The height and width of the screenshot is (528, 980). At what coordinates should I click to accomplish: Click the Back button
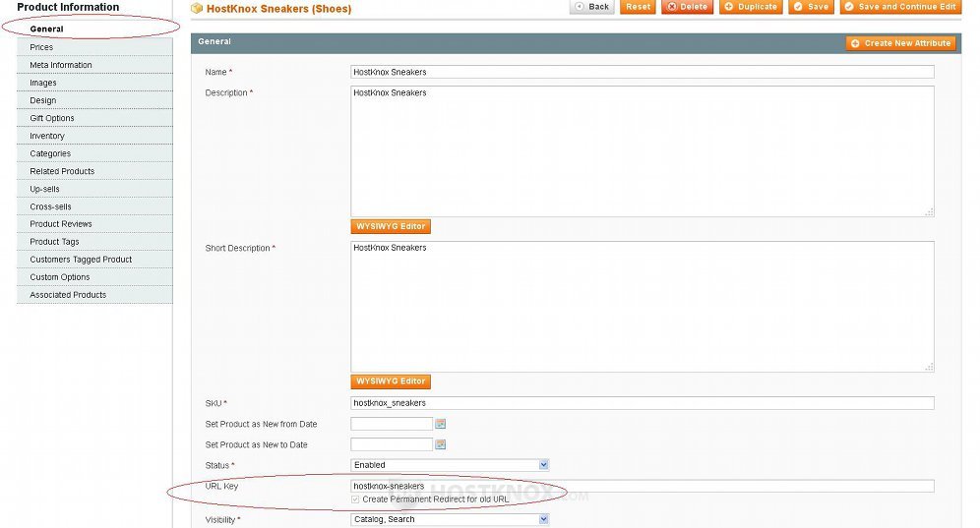592,6
